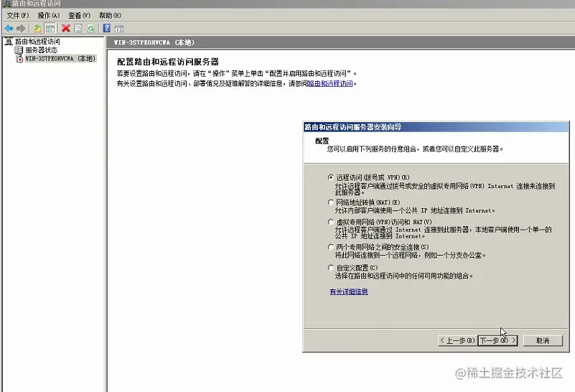This screenshot has width=575, height=392.
Task: Click the 路由和远程访问 root node icon
Action: pyautogui.click(x=9, y=42)
